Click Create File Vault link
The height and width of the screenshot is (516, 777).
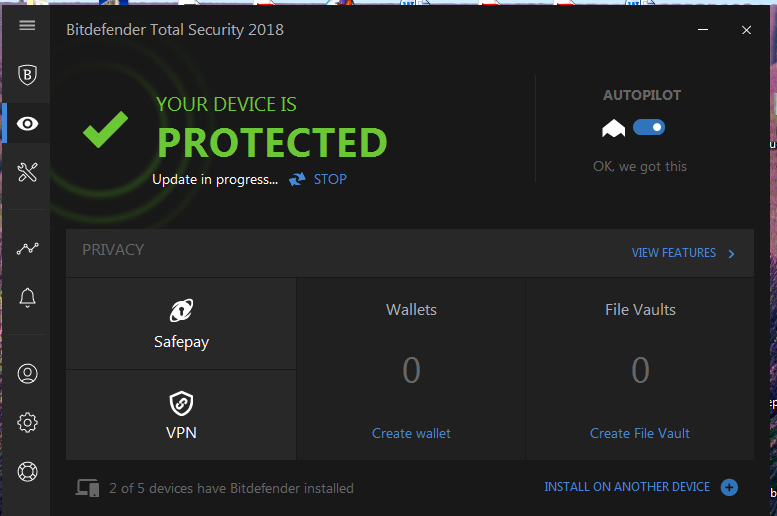[x=640, y=433]
